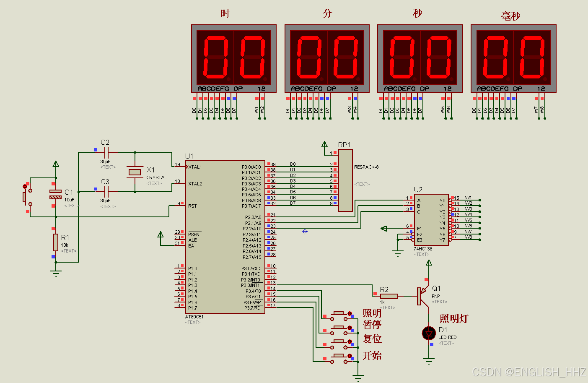
Task: Click the RESPACK-8 label
Action: coord(366,167)
